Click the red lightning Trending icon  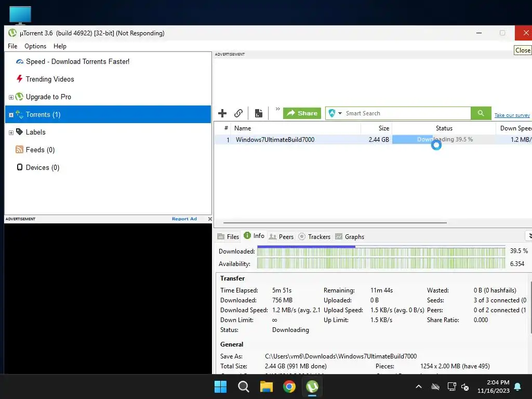point(20,79)
